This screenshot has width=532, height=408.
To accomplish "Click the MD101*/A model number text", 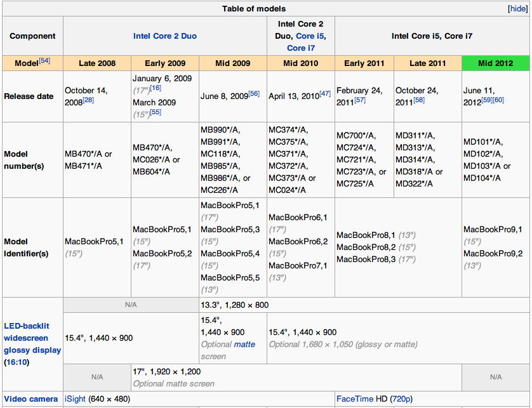I will click(483, 141).
